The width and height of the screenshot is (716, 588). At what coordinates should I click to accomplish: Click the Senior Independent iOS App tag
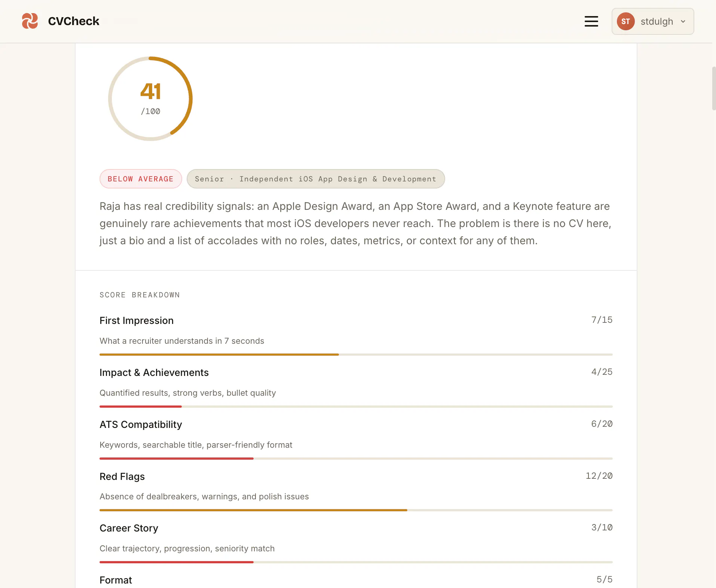tap(316, 179)
